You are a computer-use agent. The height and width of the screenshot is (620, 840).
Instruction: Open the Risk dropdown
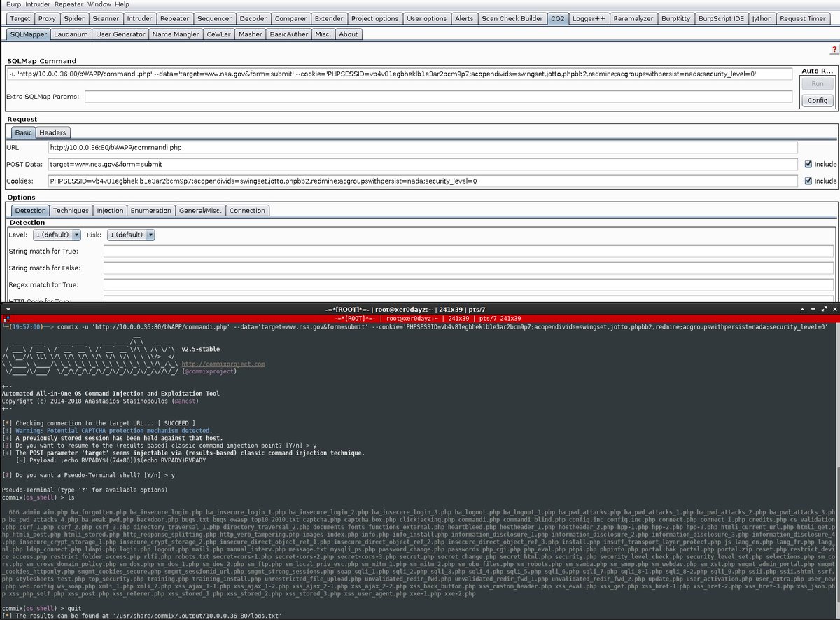(x=130, y=235)
